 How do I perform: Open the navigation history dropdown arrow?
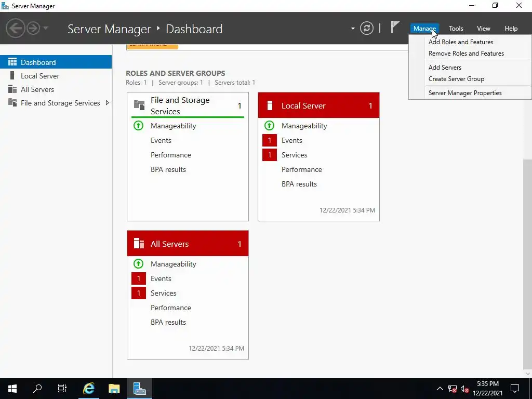46,28
